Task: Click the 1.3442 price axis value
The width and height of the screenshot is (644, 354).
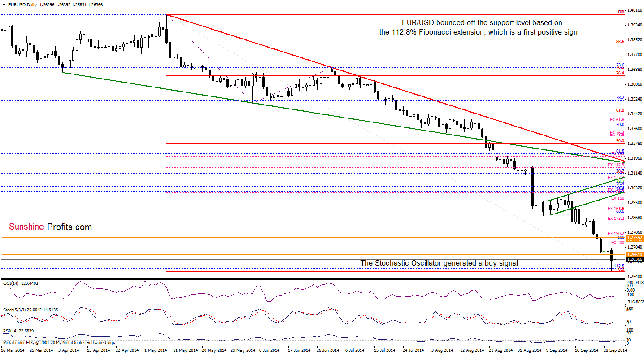Action: (635, 114)
